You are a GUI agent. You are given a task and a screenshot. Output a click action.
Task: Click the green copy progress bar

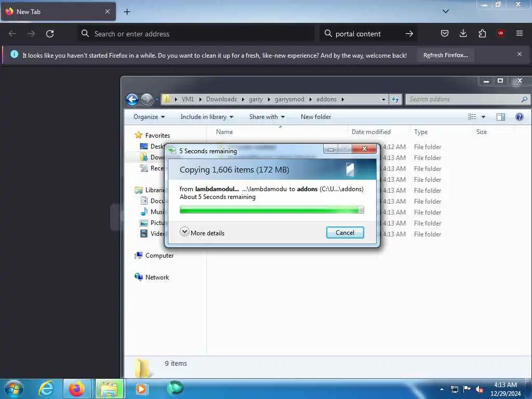coord(271,210)
